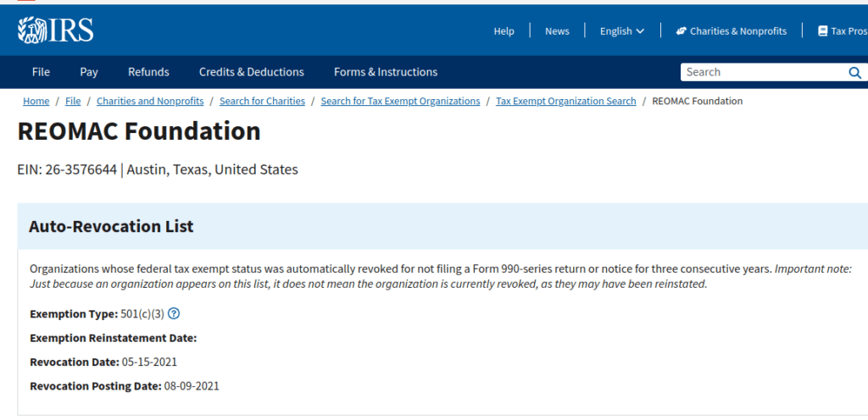Click the IRS logo
This screenshot has height=420, width=868.
pos(55,30)
